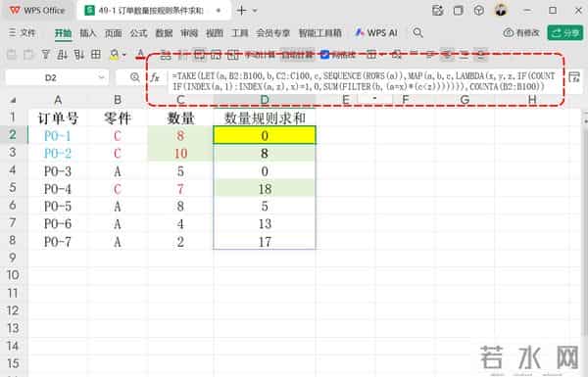The width and height of the screenshot is (588, 377).
Task: Click the filter funnel toolbar icon
Action: point(45,55)
